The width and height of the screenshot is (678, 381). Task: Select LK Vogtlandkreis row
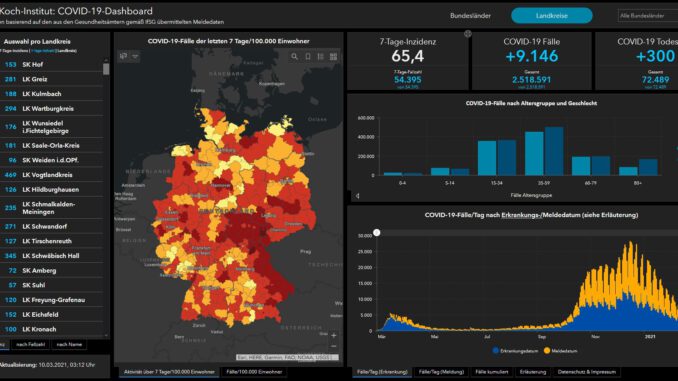coord(51,175)
